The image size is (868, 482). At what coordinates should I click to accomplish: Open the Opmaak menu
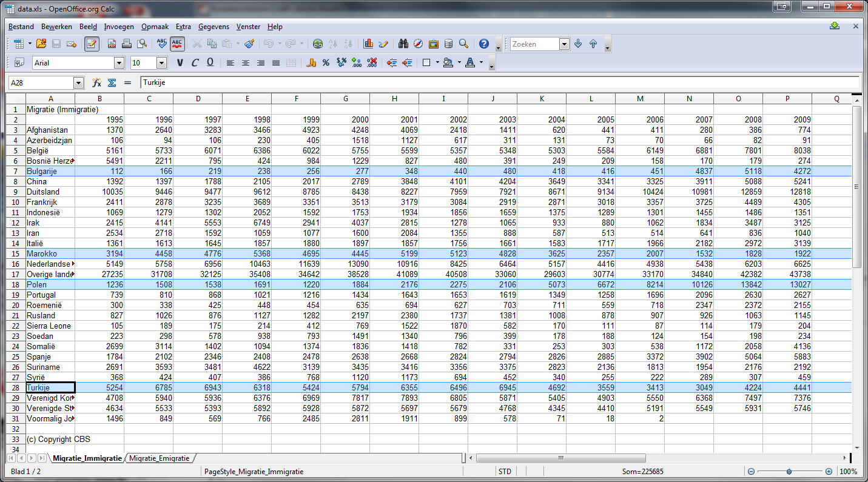(155, 27)
